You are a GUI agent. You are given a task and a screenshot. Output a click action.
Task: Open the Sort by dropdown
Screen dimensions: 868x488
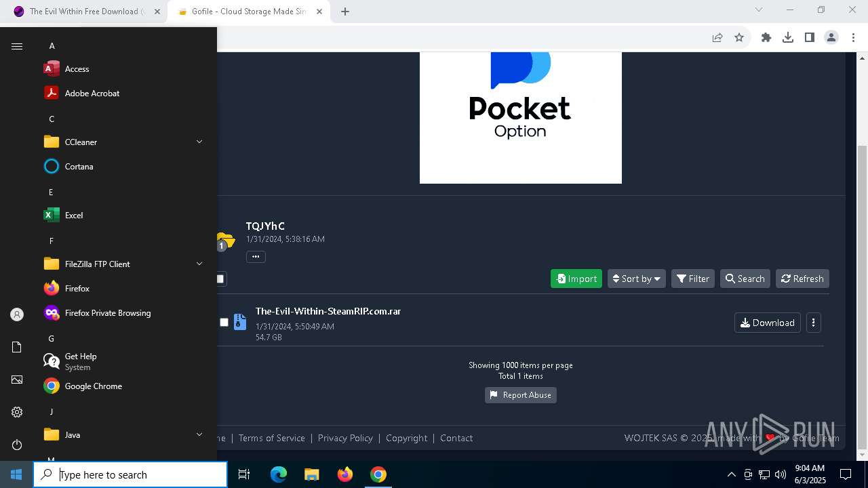pos(636,279)
